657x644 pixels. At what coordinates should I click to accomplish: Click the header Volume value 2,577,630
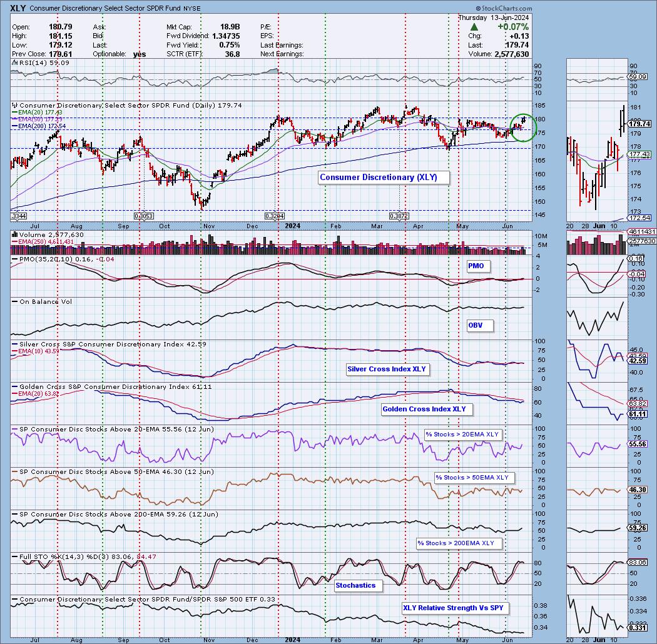coord(511,54)
